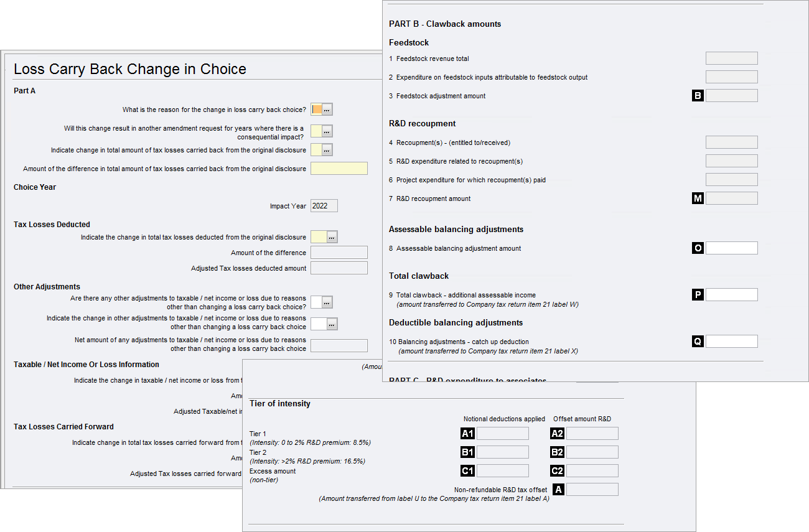
Task: Click the B2 label badge in Tier 2 row
Action: (x=557, y=452)
